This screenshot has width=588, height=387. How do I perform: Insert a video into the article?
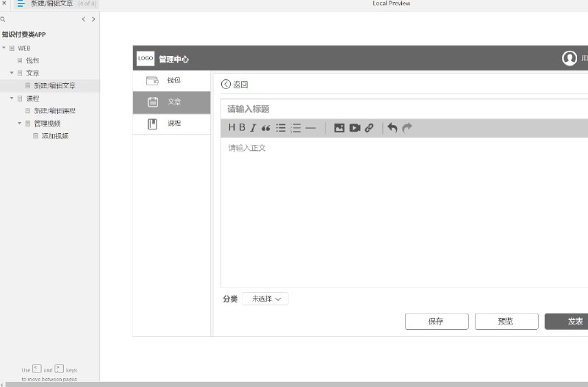(355, 128)
